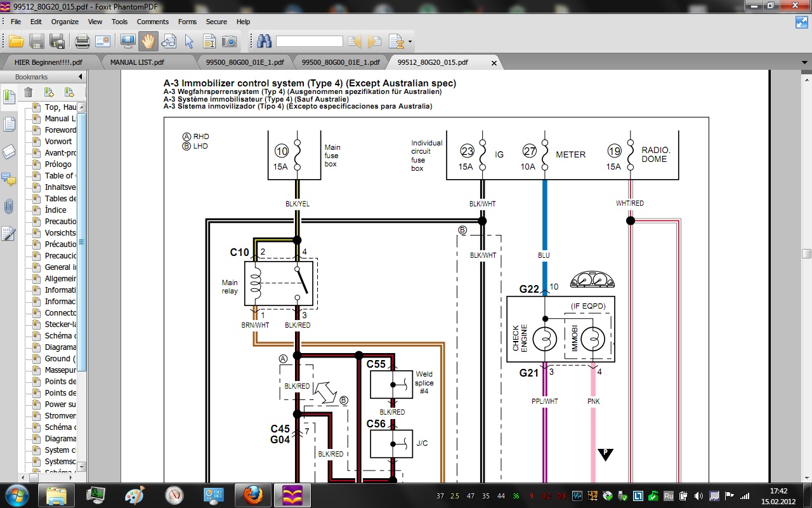
Task: Open the Attachments paperclip panel
Action: (9, 206)
